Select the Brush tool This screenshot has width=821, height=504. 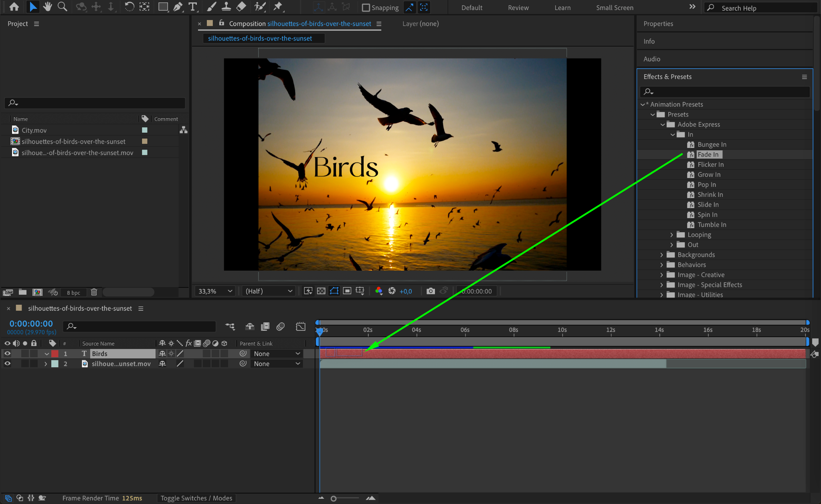[x=211, y=6]
